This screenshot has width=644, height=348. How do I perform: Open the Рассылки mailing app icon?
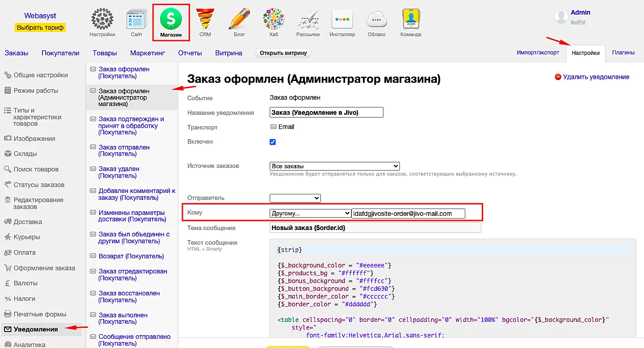(x=308, y=20)
